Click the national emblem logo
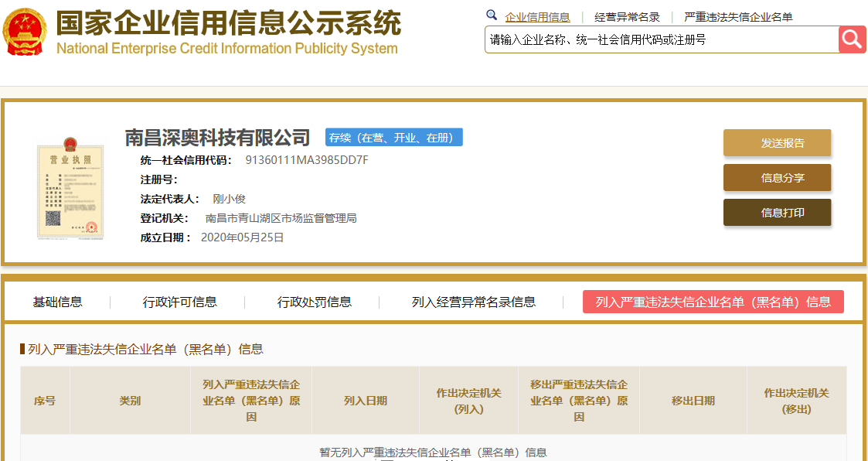The image size is (868, 461). 25,32
